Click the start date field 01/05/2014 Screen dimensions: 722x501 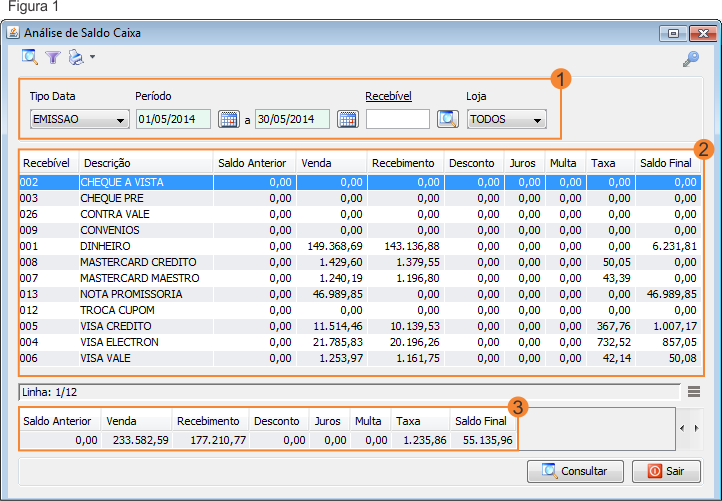[173, 120]
